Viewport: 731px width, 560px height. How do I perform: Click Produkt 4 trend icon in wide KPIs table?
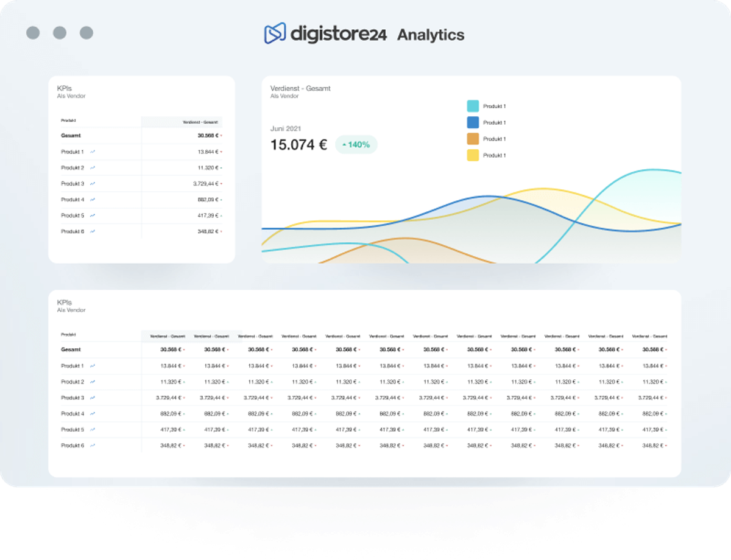pos(93,414)
